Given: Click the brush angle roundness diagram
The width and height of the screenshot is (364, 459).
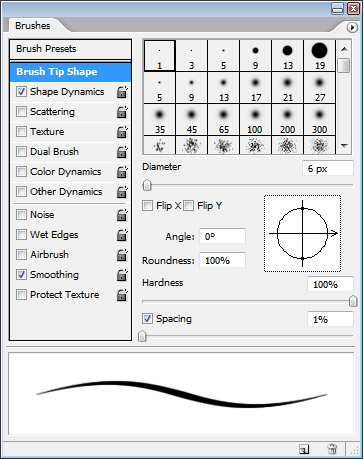Looking at the screenshot, I should point(303,234).
